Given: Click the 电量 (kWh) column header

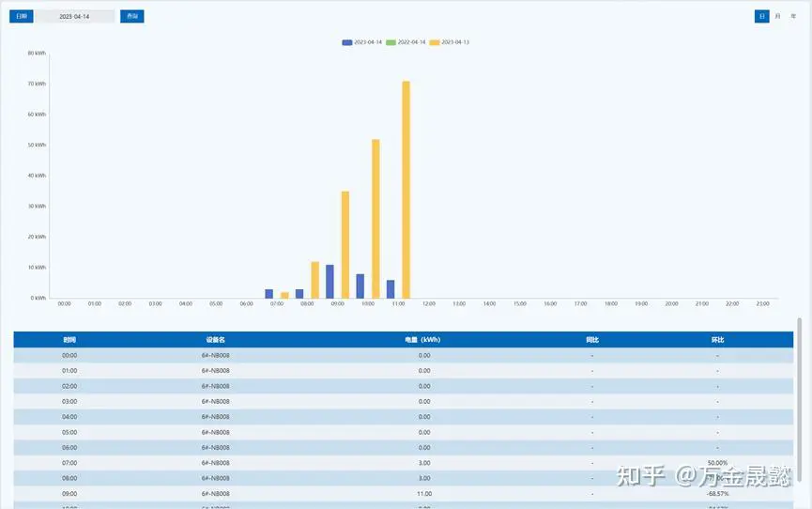Looking at the screenshot, I should pos(423,339).
